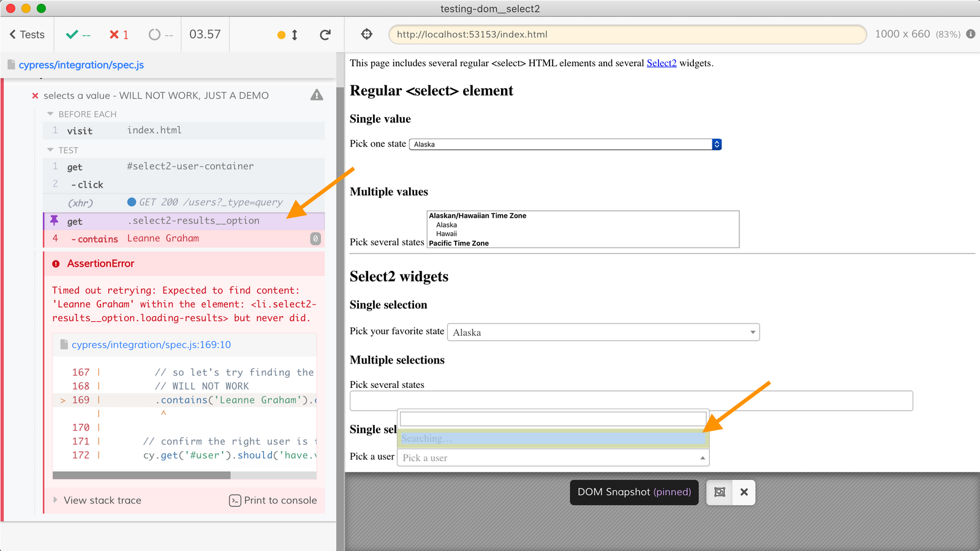Screen dimensions: 980x551
Task: Close the pinned DOM Snapshot
Action: (x=744, y=492)
